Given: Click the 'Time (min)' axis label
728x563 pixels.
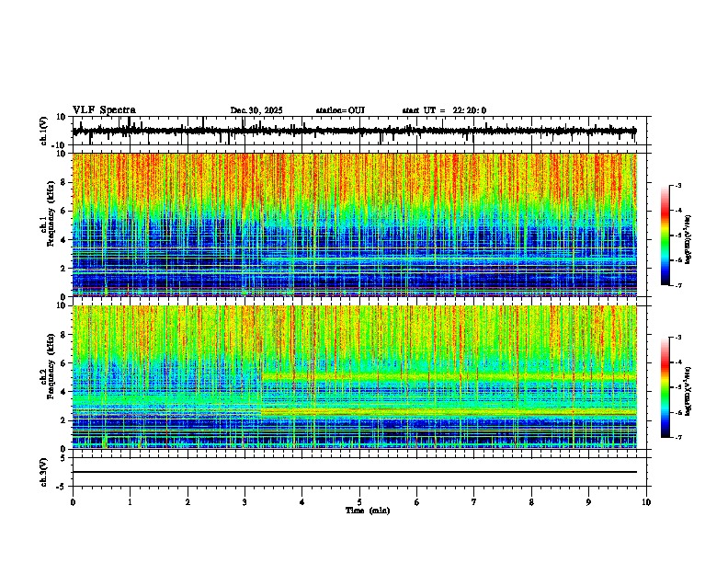Looking at the screenshot, I should click(x=368, y=511).
